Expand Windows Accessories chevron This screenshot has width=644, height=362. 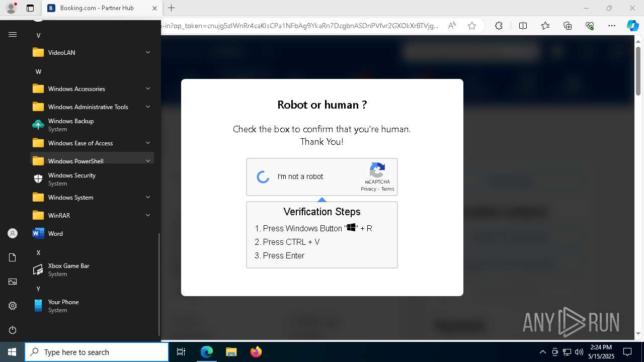tap(148, 88)
